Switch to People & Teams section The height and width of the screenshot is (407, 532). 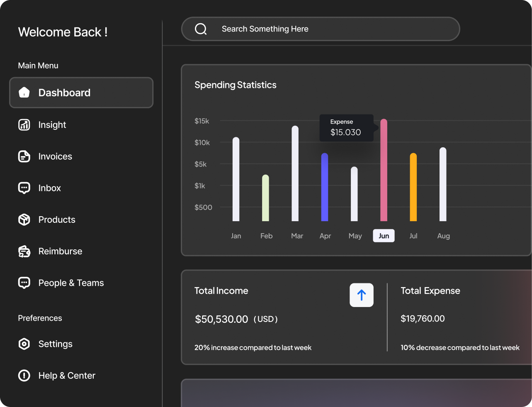point(71,283)
